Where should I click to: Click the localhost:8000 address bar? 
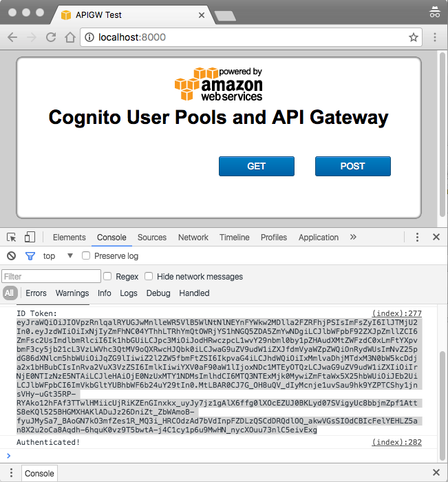pos(251,37)
